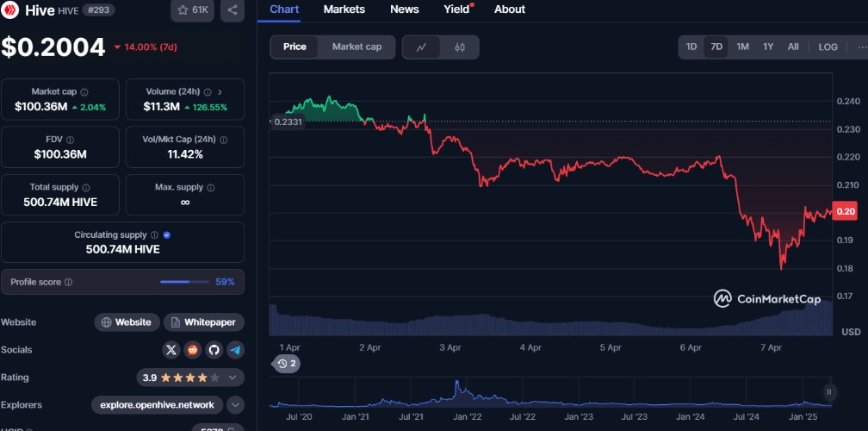Set chart range to 1Y
The height and width of the screenshot is (431, 868).
pyautogui.click(x=768, y=47)
